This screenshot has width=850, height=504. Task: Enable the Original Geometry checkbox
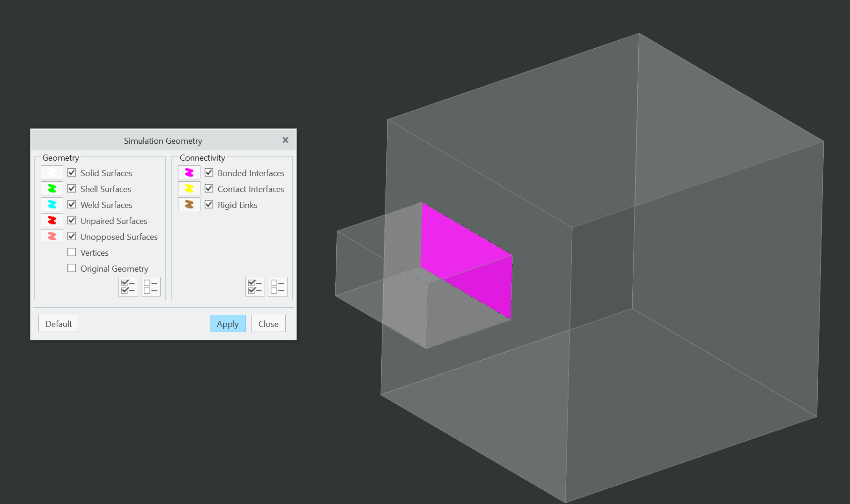pos(72,268)
